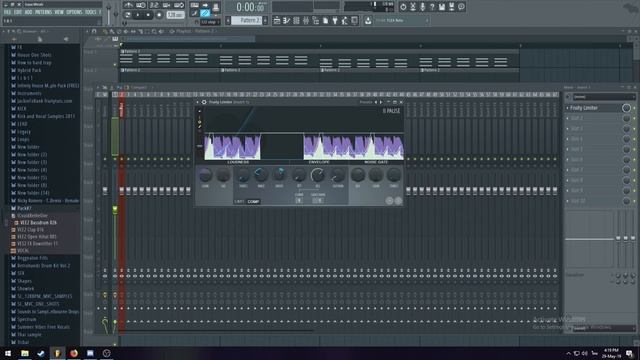The height and width of the screenshot is (360, 640).
Task: Open Fruity Limiter plugin options gear
Action: tap(204, 102)
